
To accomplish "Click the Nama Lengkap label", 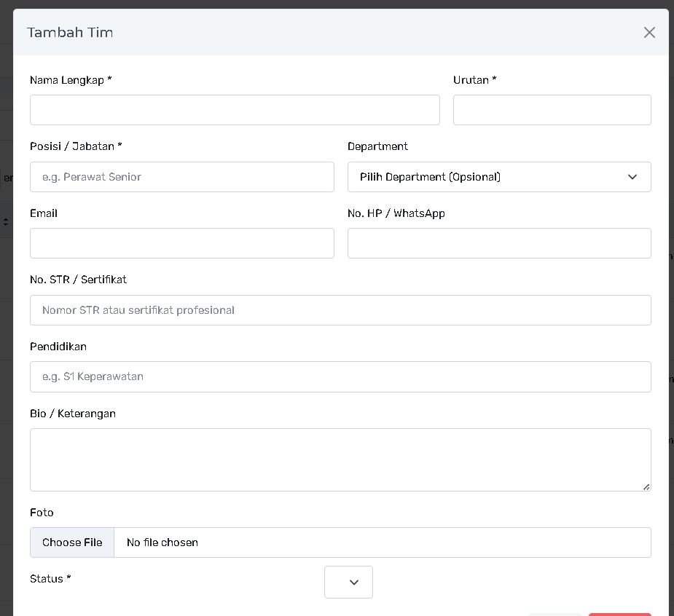I will 71,80.
